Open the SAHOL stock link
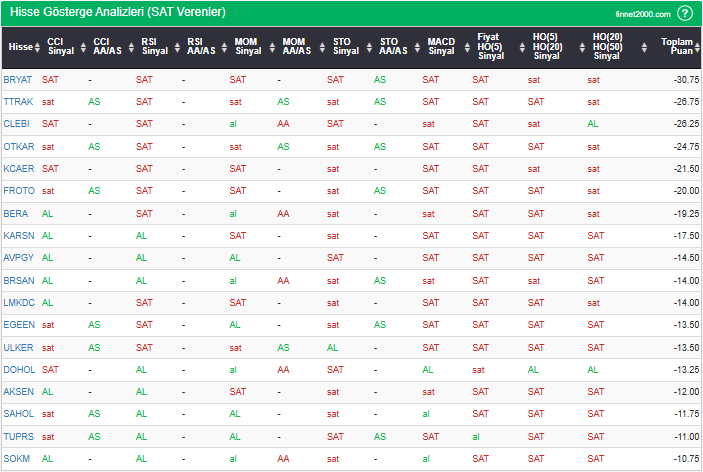The width and height of the screenshot is (703, 472). click(18, 413)
